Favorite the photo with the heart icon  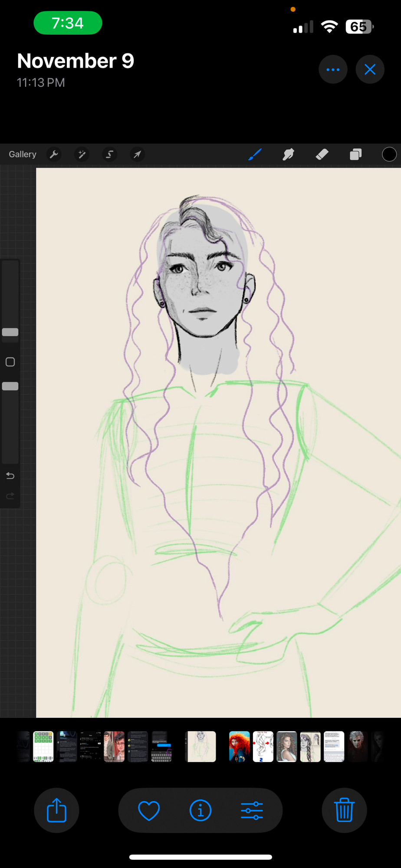149,810
